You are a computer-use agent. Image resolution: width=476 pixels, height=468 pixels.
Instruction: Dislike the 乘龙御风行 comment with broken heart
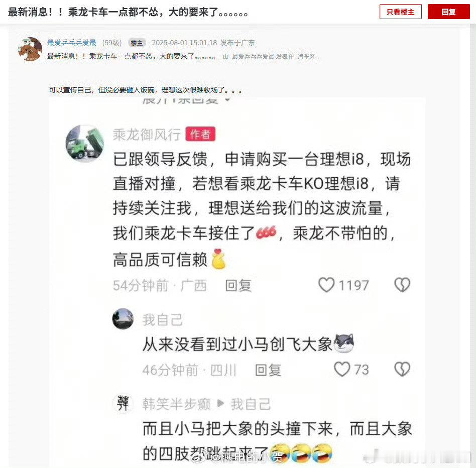tap(402, 285)
